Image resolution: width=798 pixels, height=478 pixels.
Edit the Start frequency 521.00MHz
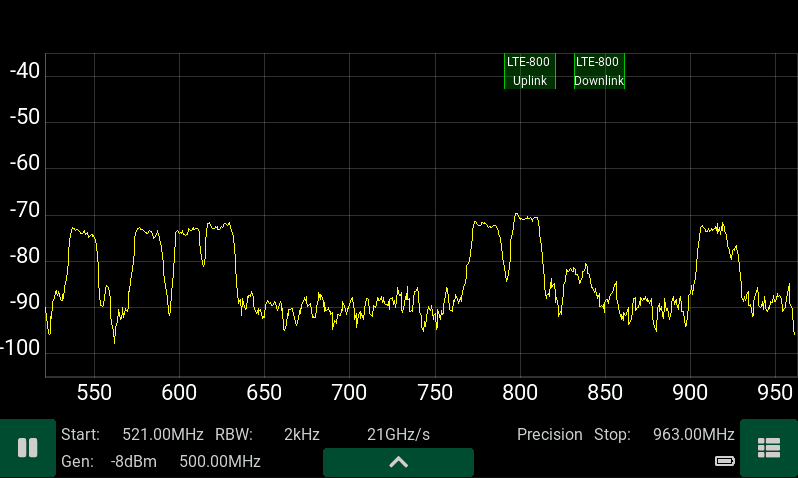click(x=162, y=435)
